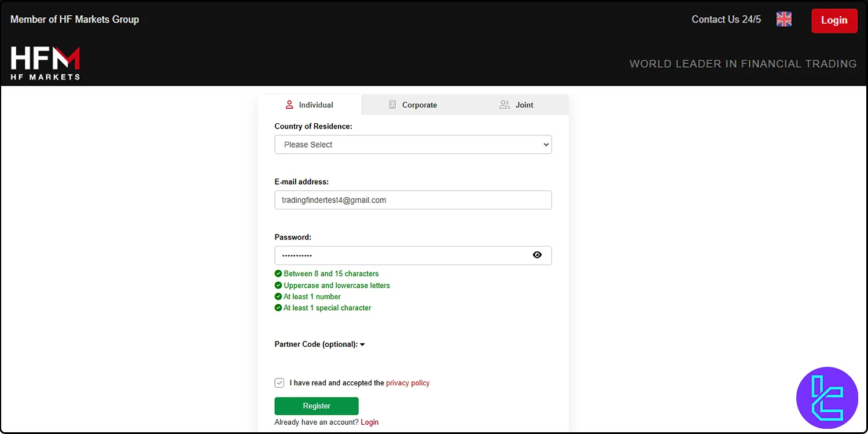The width and height of the screenshot is (868, 434).
Task: Click the Corporate tab building icon
Action: 392,105
